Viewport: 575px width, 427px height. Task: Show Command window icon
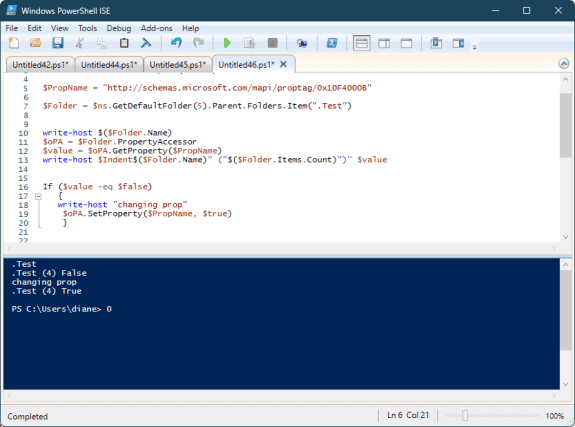click(436, 43)
